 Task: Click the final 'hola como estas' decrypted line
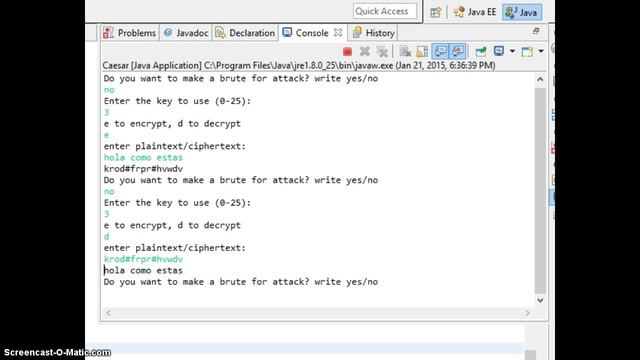tap(143, 271)
